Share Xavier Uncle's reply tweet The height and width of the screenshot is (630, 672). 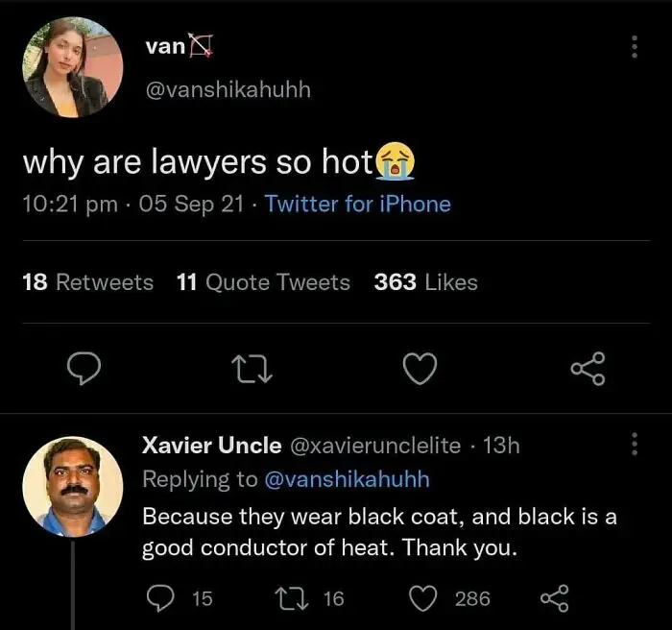click(555, 598)
